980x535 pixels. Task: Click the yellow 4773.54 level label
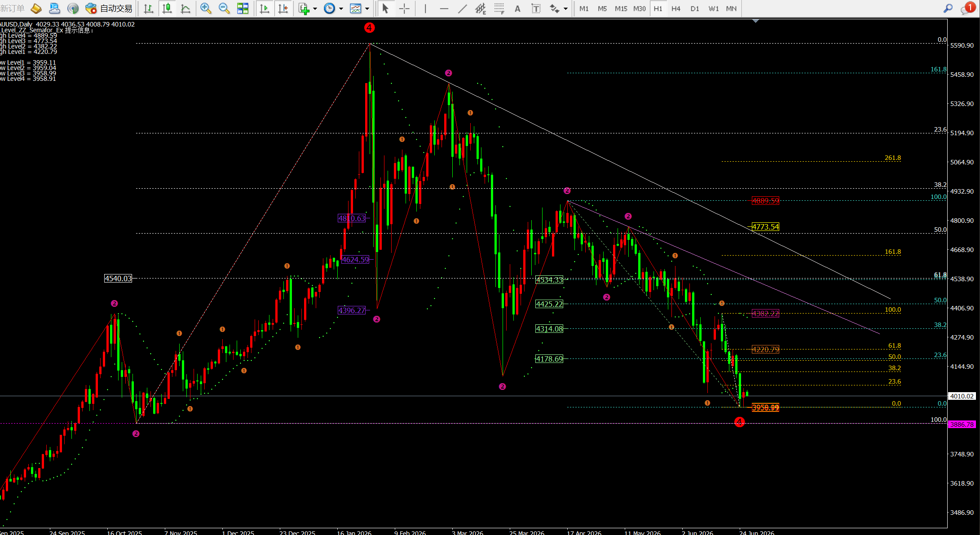[766, 227]
